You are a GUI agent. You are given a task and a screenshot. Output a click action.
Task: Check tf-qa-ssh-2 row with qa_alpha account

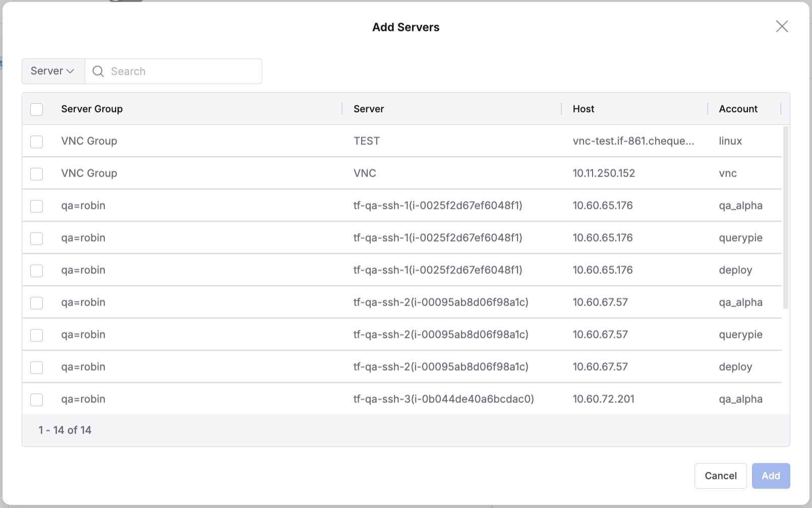[x=37, y=303]
